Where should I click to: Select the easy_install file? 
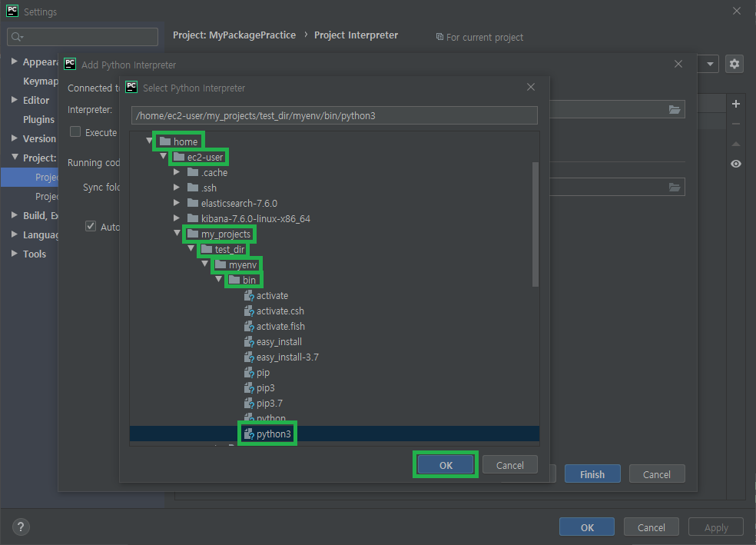[273, 342]
